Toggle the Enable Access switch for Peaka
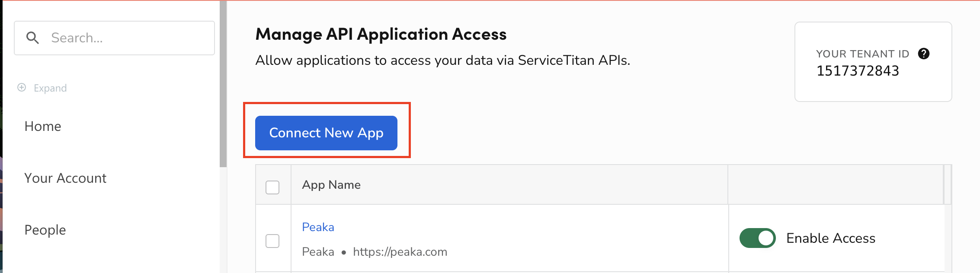Image resolution: width=980 pixels, height=273 pixels. (757, 238)
